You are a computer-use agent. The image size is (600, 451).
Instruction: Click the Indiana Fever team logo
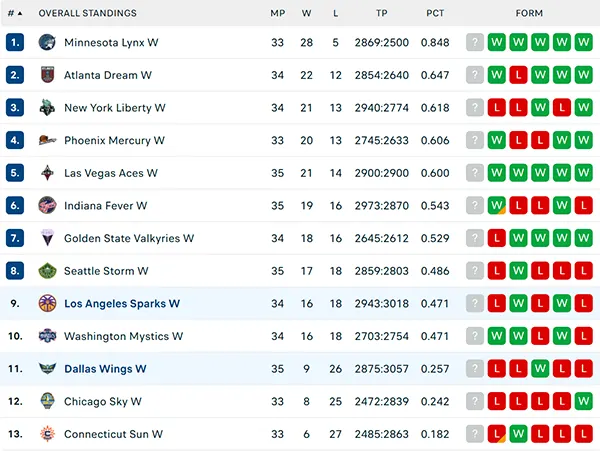47,205
